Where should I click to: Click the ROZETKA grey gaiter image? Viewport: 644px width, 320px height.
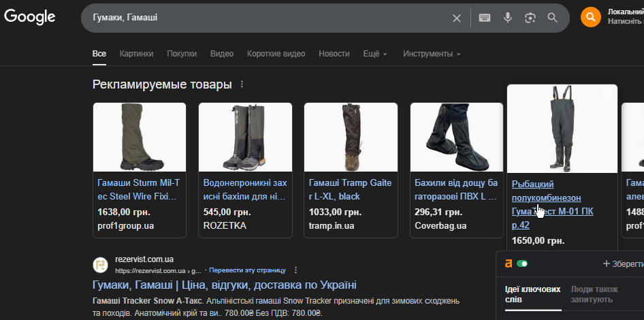point(245,138)
